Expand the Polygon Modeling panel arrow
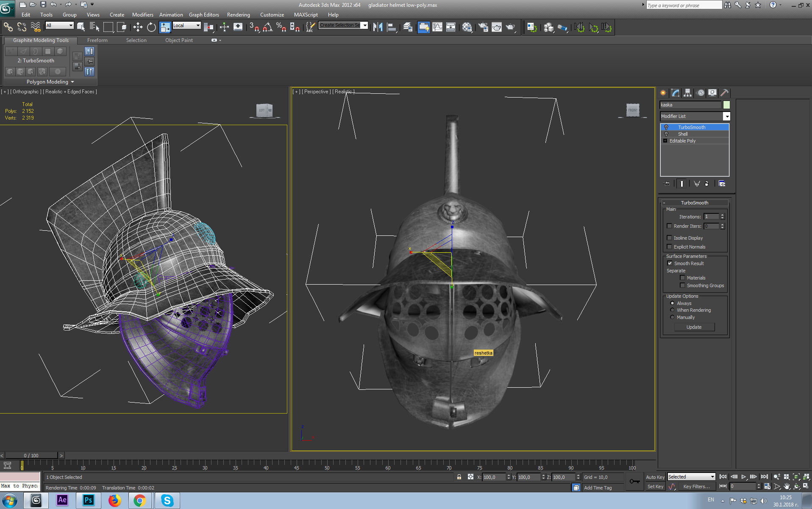The height and width of the screenshot is (509, 812). (x=72, y=82)
